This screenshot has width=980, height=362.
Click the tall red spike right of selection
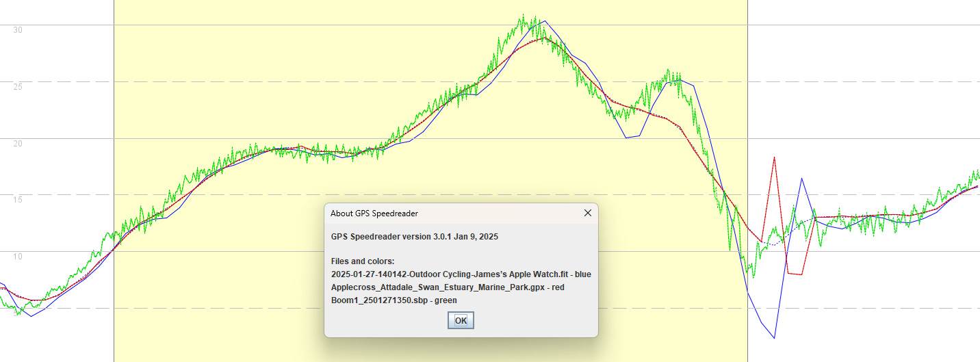pos(774,157)
